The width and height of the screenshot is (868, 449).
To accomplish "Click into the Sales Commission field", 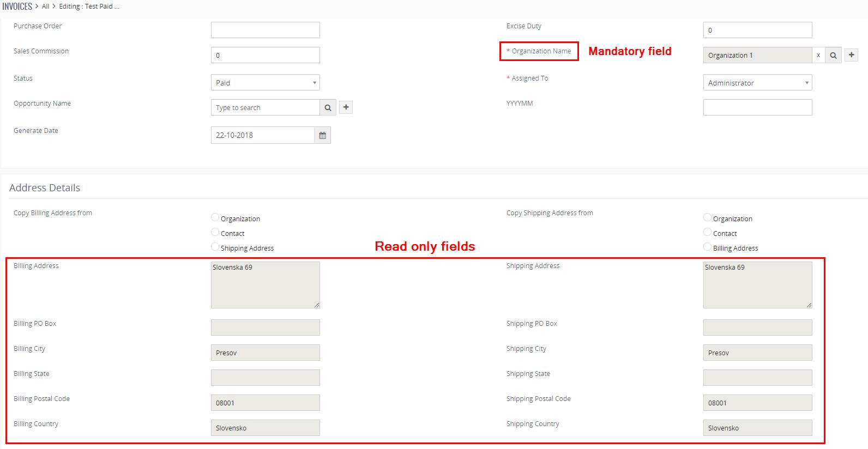I will [265, 55].
